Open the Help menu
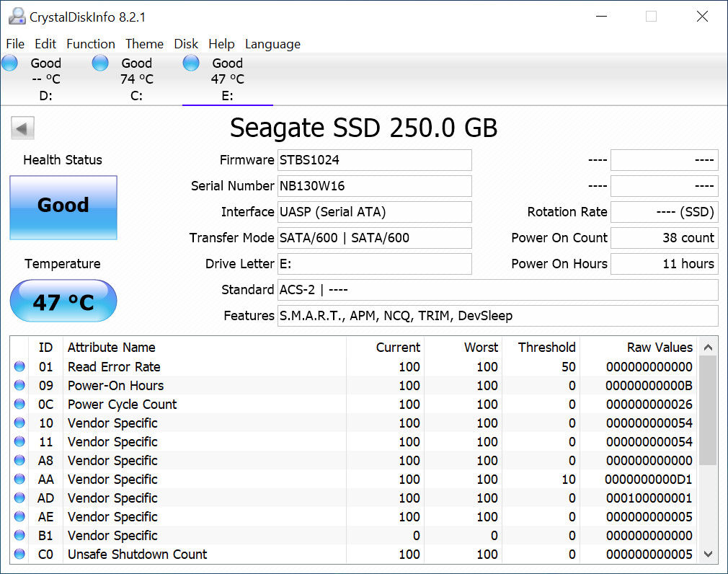The width and height of the screenshot is (728, 574). [x=221, y=44]
